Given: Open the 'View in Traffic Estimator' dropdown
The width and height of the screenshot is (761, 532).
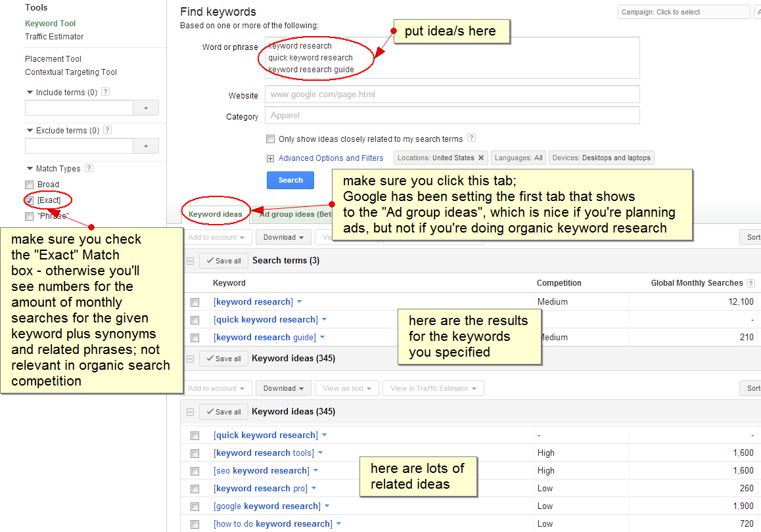Looking at the screenshot, I should 433,388.
